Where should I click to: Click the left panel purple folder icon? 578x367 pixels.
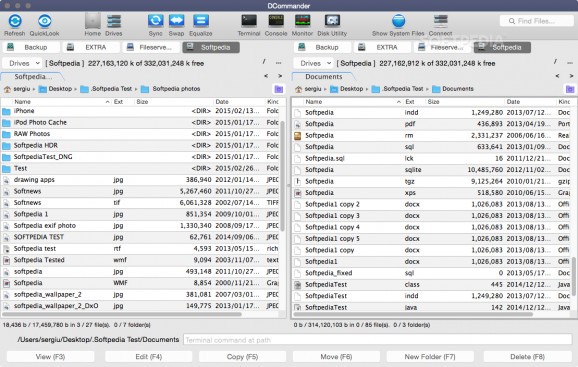coord(279,89)
